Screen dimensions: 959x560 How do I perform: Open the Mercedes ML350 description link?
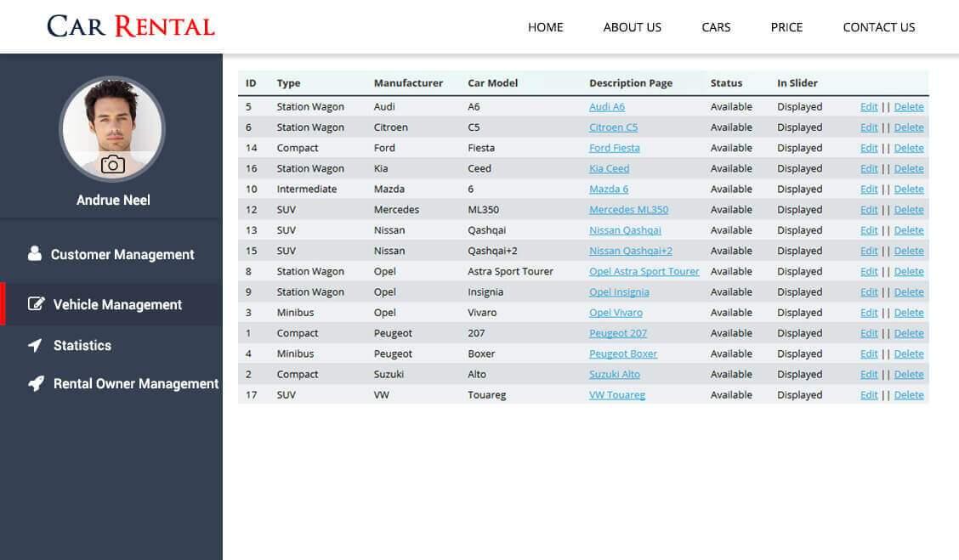pyautogui.click(x=628, y=210)
